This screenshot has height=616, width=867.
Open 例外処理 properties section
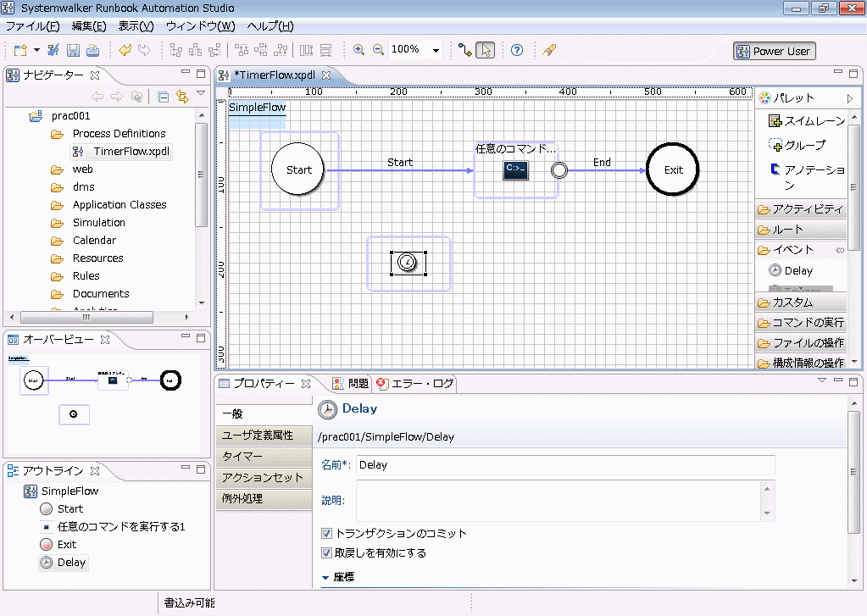[264, 498]
